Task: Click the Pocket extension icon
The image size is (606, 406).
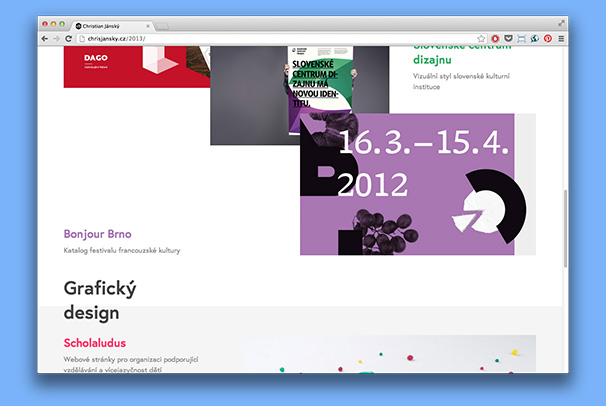Action: [508, 38]
